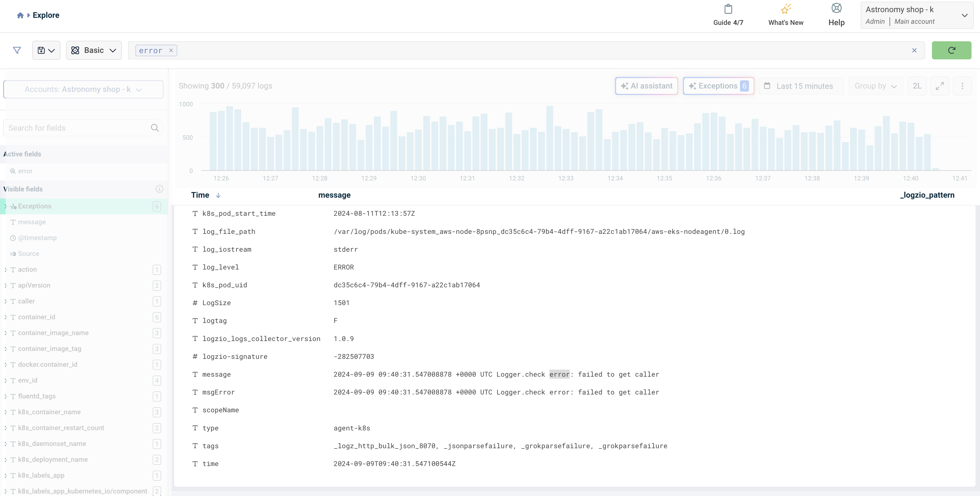This screenshot has width=980, height=496.
Task: Click the number type icon beside LogSize
Action: (195, 303)
